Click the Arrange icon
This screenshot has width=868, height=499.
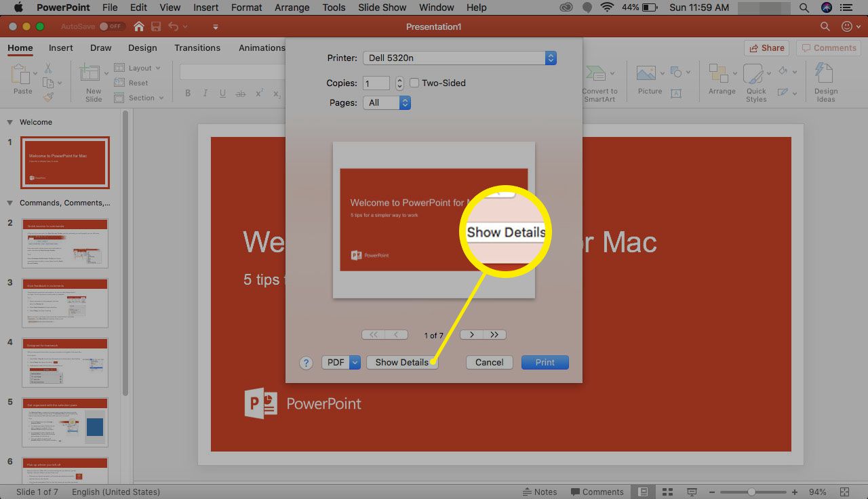click(x=719, y=75)
